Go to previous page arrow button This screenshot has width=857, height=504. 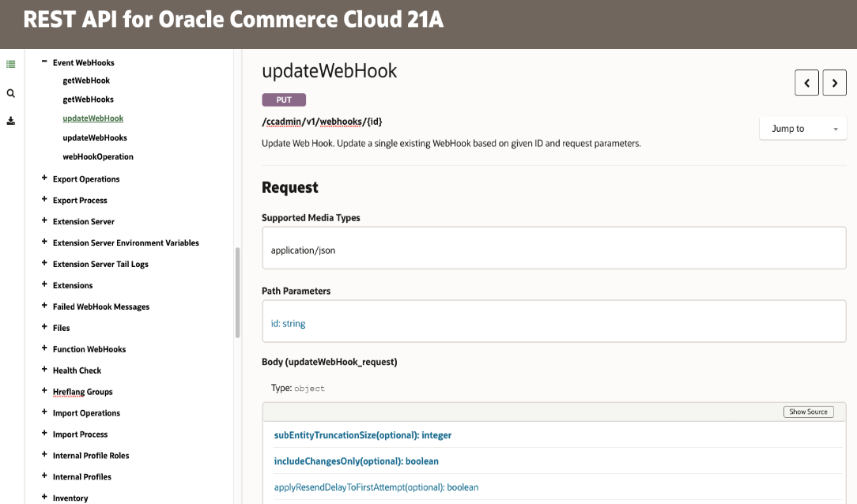(x=806, y=83)
